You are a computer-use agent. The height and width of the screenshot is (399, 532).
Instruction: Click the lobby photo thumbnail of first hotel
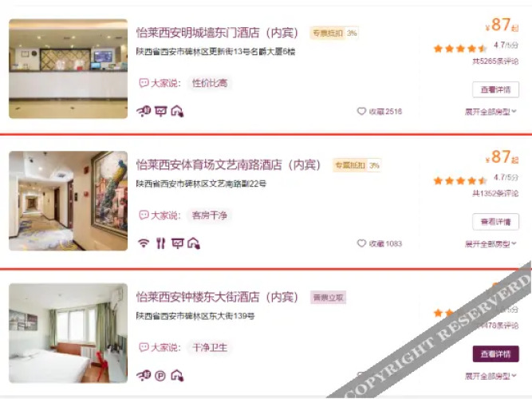[69, 69]
